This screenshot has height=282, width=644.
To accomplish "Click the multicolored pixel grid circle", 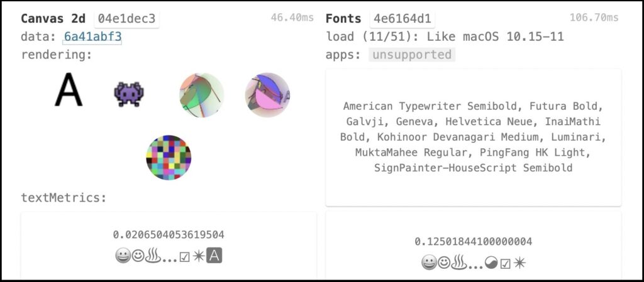I will 169,158.
